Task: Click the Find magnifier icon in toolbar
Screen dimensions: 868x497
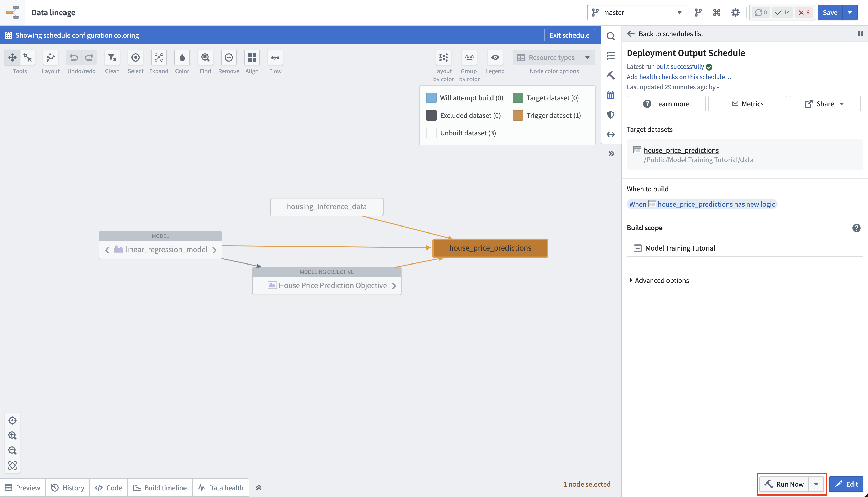Action: click(x=205, y=57)
